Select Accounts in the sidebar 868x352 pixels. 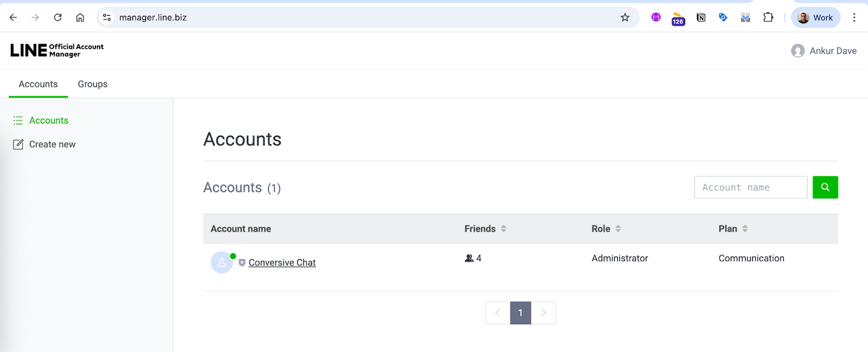pyautogui.click(x=49, y=120)
